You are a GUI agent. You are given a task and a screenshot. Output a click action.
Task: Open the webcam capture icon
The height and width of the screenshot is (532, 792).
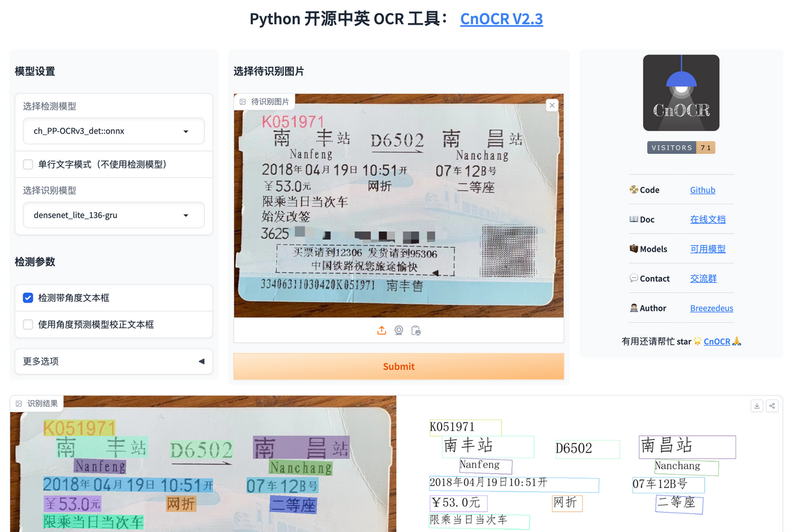click(399, 330)
